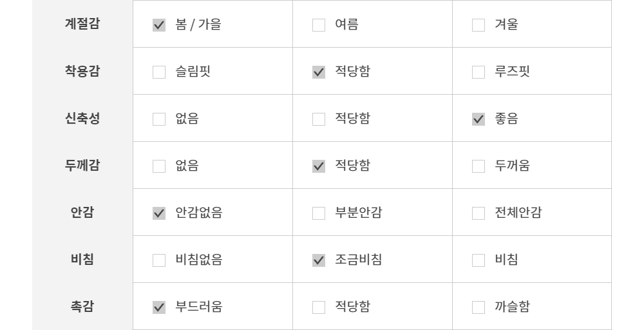Tick the 겨울 season checkbox

pos(478,25)
